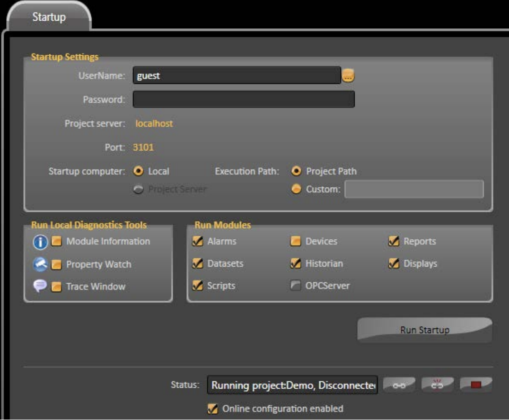Image resolution: width=509 pixels, height=420 pixels.
Task: Select the Custom execution path radio button
Action: [296, 189]
